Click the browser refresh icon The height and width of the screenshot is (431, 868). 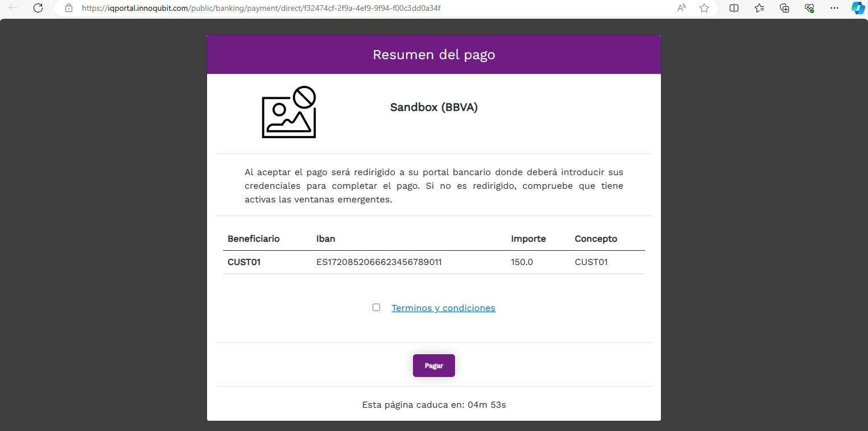38,9
